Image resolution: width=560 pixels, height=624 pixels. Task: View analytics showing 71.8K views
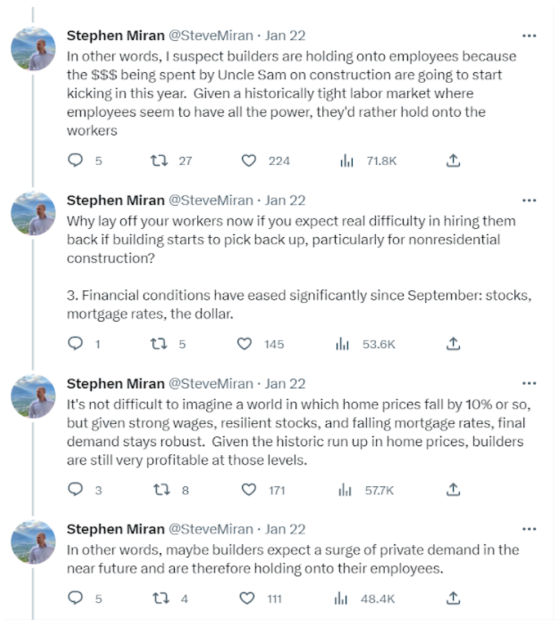[347, 160]
